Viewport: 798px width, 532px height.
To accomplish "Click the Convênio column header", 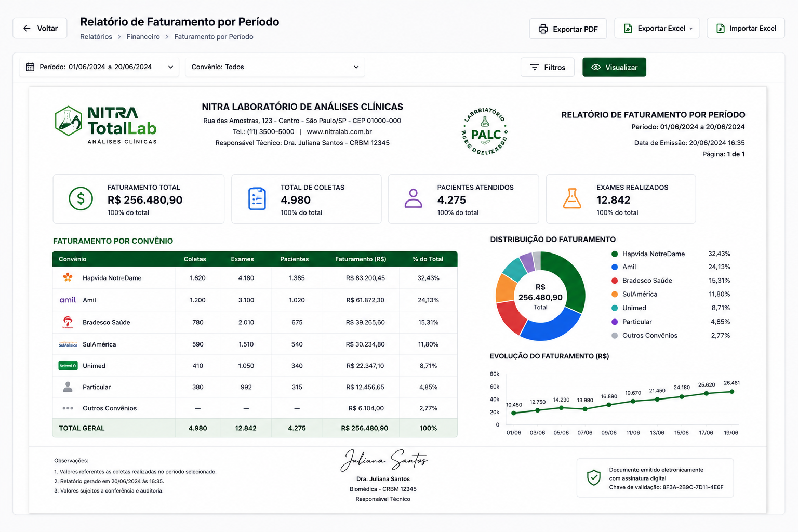I will [72, 259].
